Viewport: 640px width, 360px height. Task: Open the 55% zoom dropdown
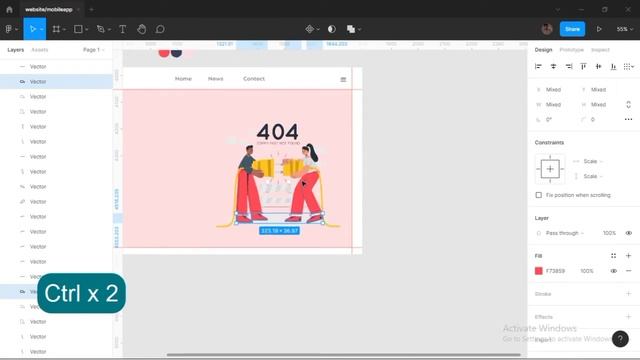tap(624, 29)
